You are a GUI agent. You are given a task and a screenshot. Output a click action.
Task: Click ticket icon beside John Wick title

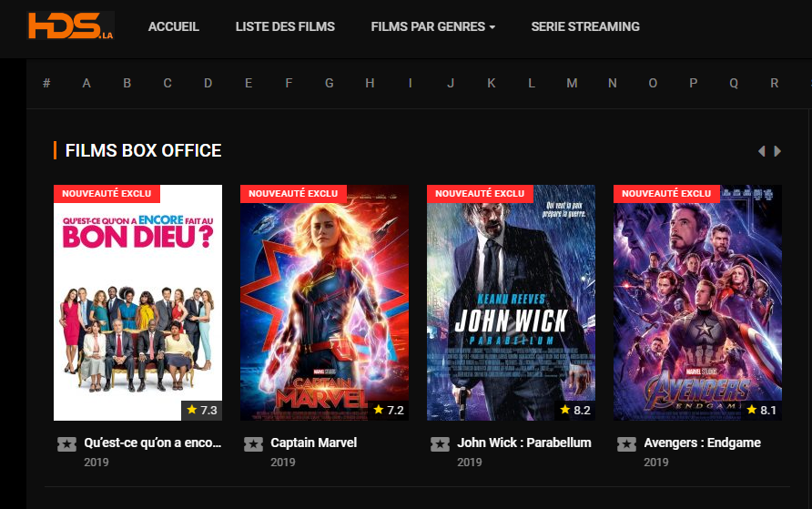coord(441,444)
